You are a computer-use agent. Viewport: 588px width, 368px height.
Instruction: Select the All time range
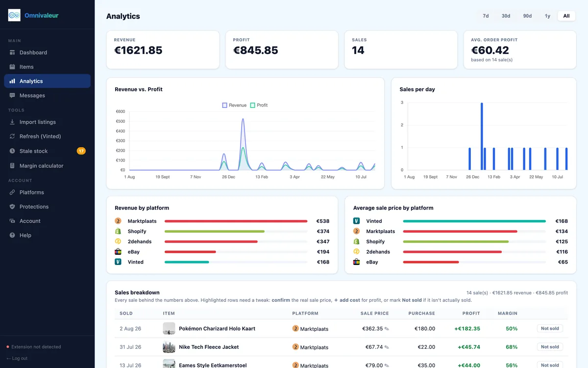(566, 16)
